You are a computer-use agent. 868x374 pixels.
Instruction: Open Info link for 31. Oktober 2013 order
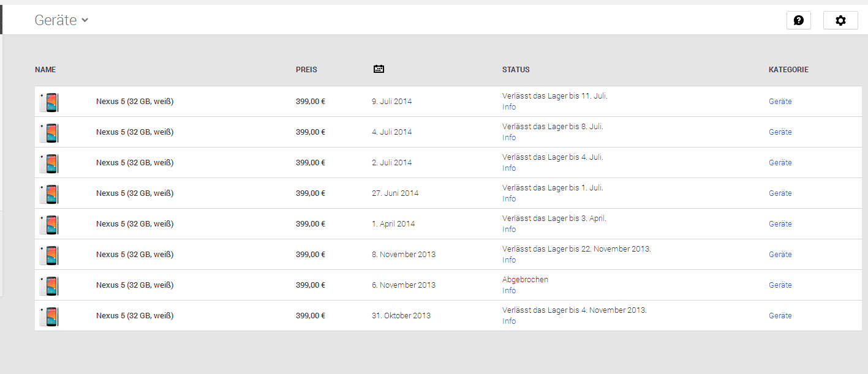pyautogui.click(x=509, y=321)
